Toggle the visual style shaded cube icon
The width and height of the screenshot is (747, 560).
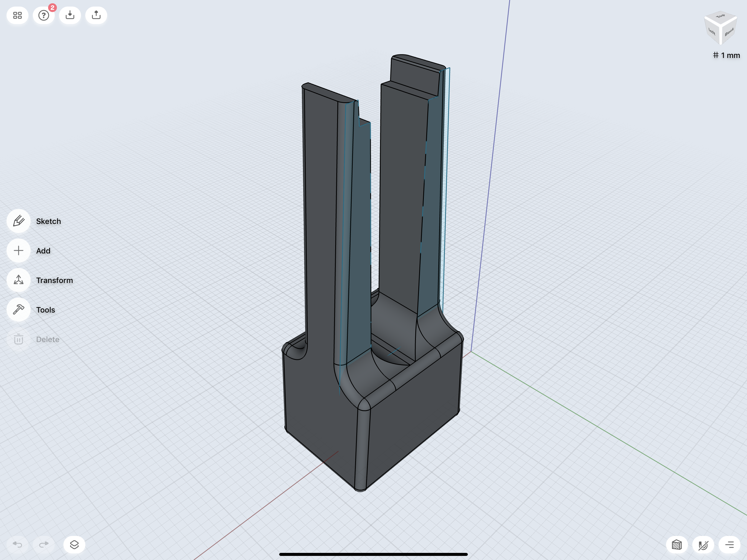(677, 545)
